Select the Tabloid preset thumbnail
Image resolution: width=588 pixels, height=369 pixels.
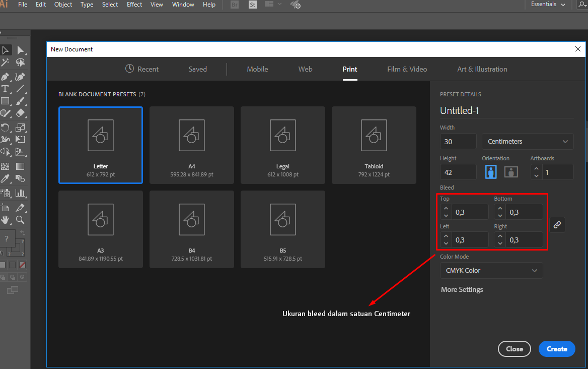[374, 145]
